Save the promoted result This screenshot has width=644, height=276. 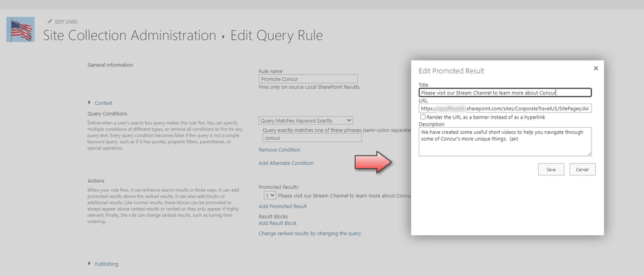[551, 169]
